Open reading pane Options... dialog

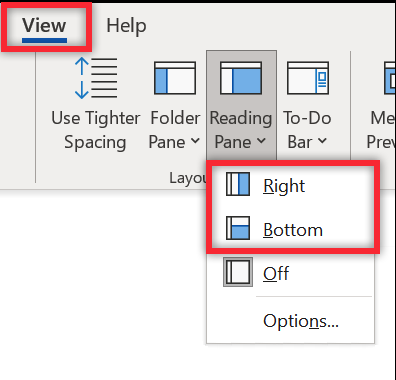pos(301,321)
